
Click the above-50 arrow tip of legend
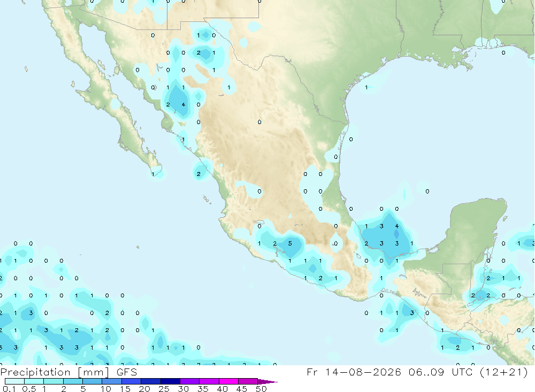point(267,382)
